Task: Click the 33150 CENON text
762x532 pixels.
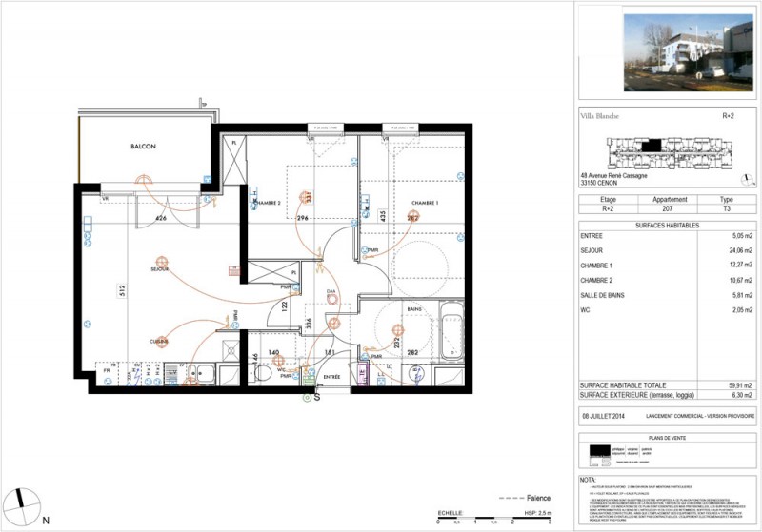Action: click(x=599, y=183)
